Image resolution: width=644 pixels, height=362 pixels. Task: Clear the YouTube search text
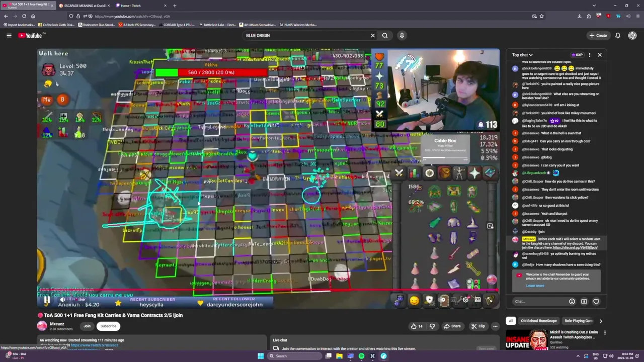pyautogui.click(x=373, y=35)
